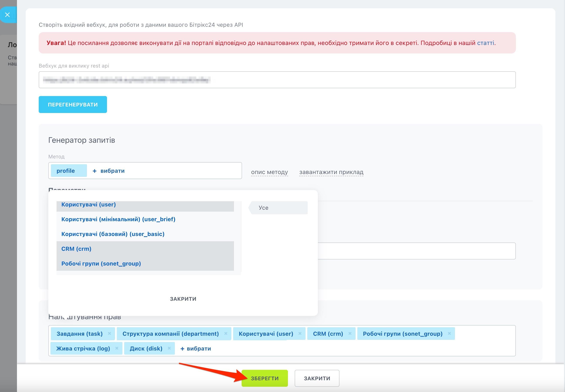The image size is (565, 392).
Task: Toggle CRM (crm) in the permissions list
Action: [76, 249]
